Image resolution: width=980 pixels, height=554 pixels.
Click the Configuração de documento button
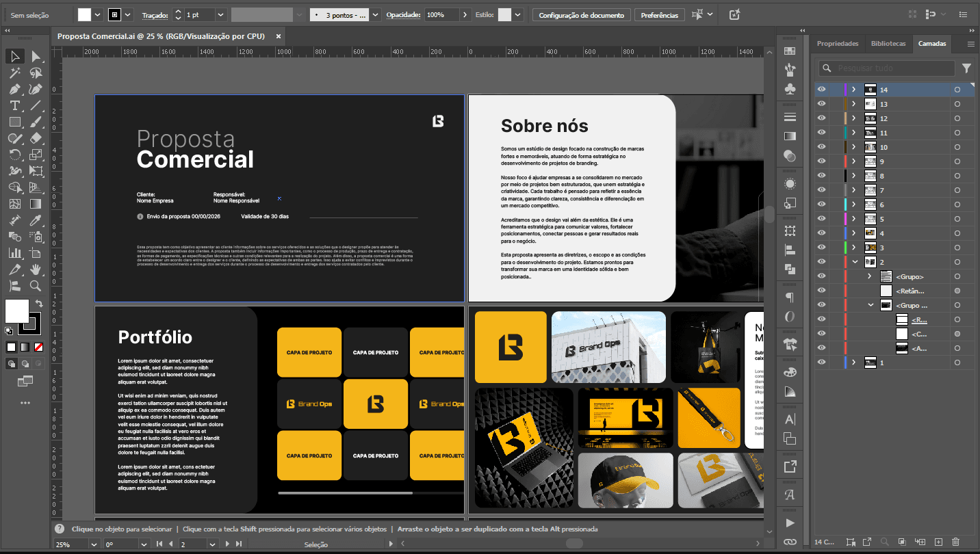(x=581, y=15)
